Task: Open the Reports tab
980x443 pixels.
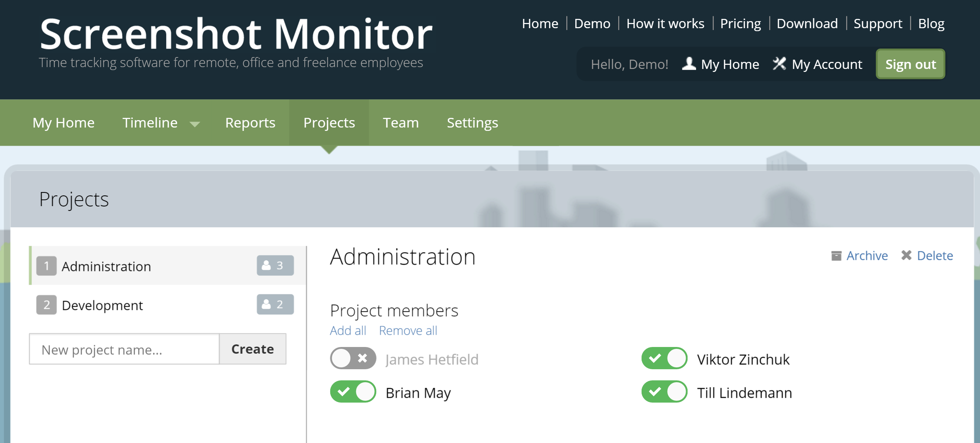Action: pos(250,123)
